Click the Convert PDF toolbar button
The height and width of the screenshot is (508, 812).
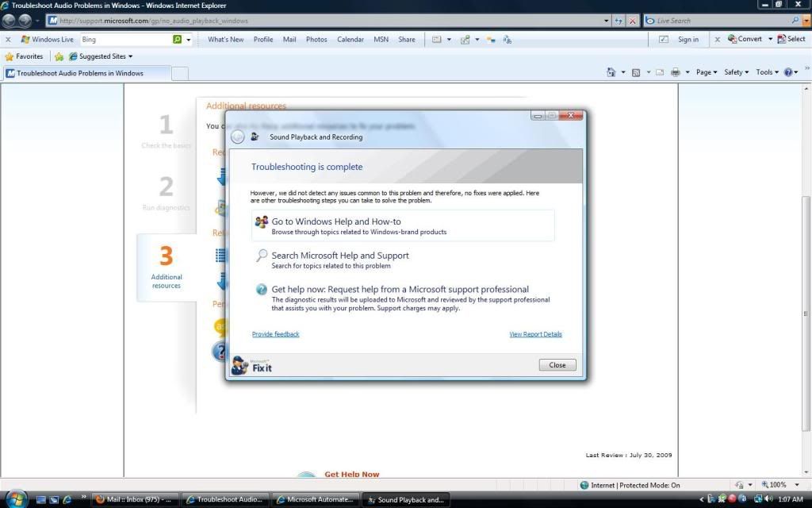tap(745, 39)
